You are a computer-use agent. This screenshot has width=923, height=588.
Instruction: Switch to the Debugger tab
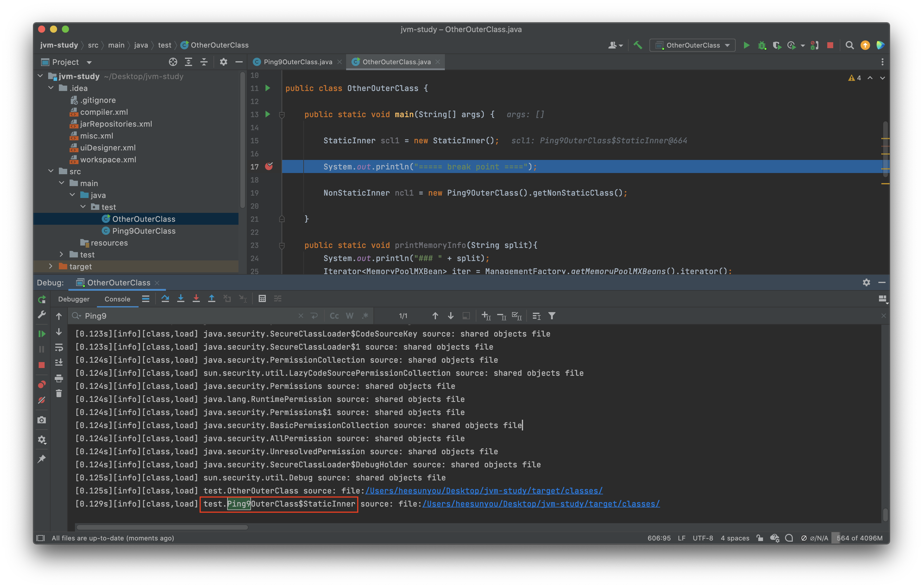click(73, 299)
